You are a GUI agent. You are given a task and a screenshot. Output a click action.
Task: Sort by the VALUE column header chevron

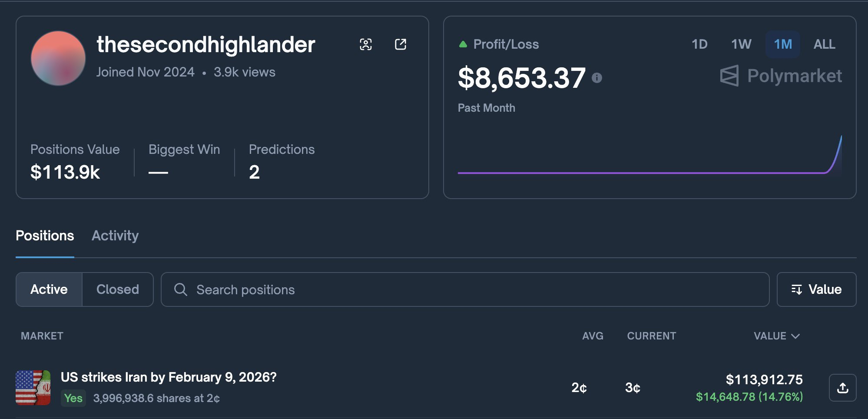(795, 336)
